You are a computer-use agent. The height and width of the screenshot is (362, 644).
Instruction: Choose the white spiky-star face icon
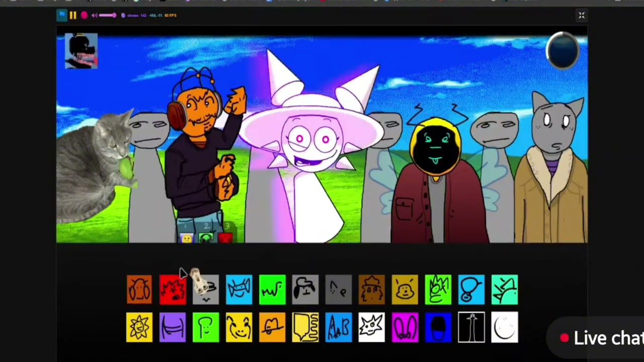(x=372, y=327)
